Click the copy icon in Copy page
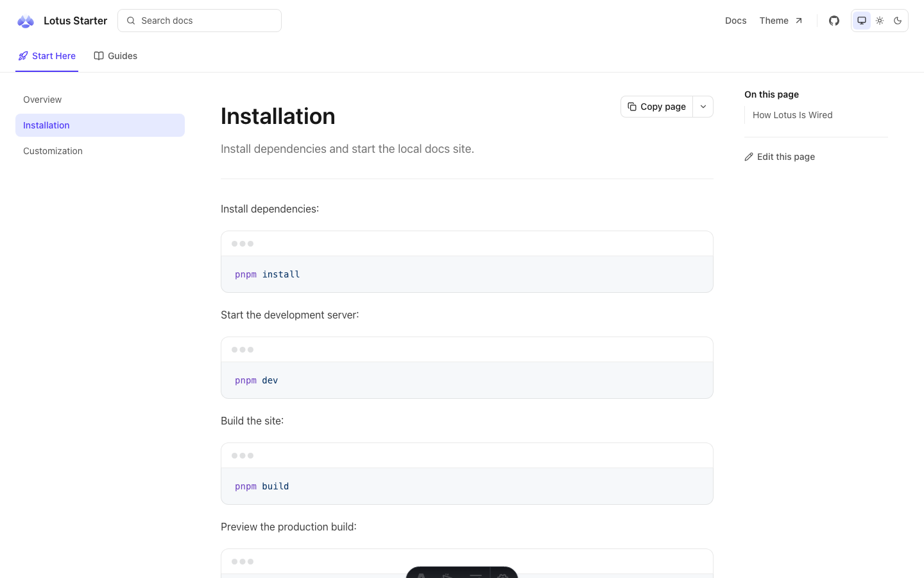The width and height of the screenshot is (924, 578). 632,107
